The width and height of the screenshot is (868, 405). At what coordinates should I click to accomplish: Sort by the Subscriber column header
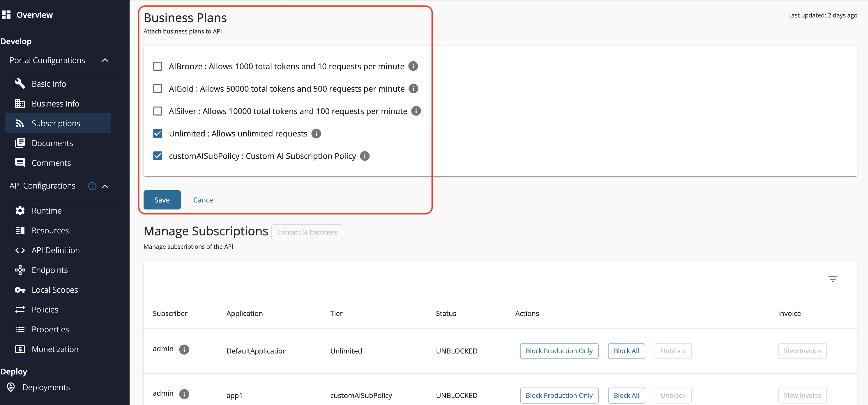coord(170,313)
